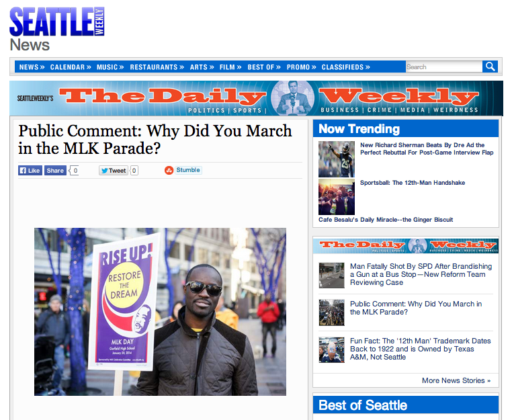The image size is (512, 420).
Task: Open the Film menu item
Action: (x=230, y=67)
